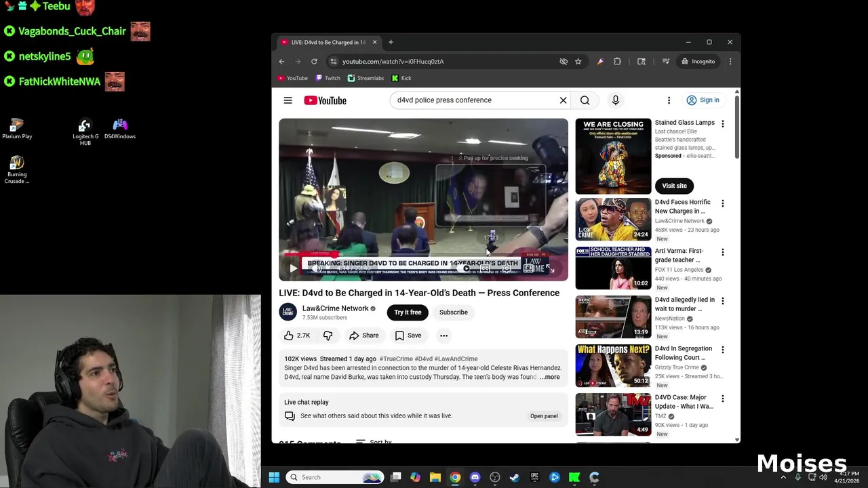Viewport: 868px width, 488px height.
Task: Seek on the red video progress bar
Action: [423, 256]
